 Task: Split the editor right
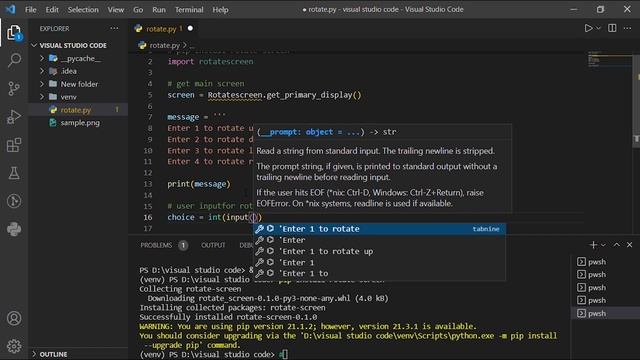pos(612,28)
